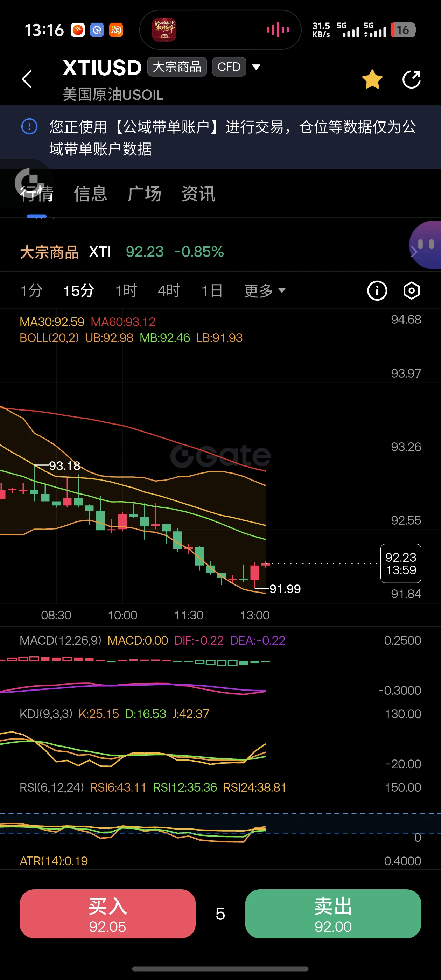
Task: Tap the CFD tag badge
Action: click(x=229, y=67)
